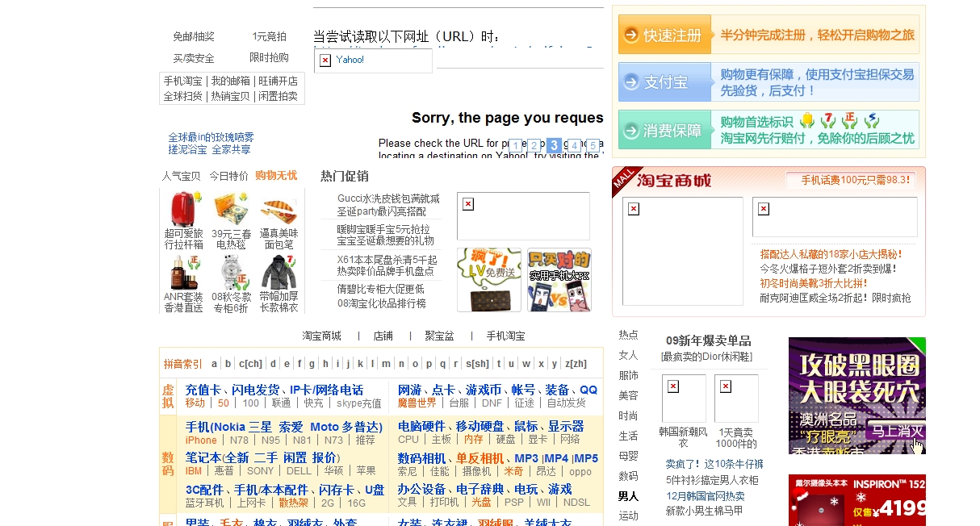Screen dimensions: 980x526
Task: Click the yellow shopping bag guarantee icon
Action: (x=806, y=121)
